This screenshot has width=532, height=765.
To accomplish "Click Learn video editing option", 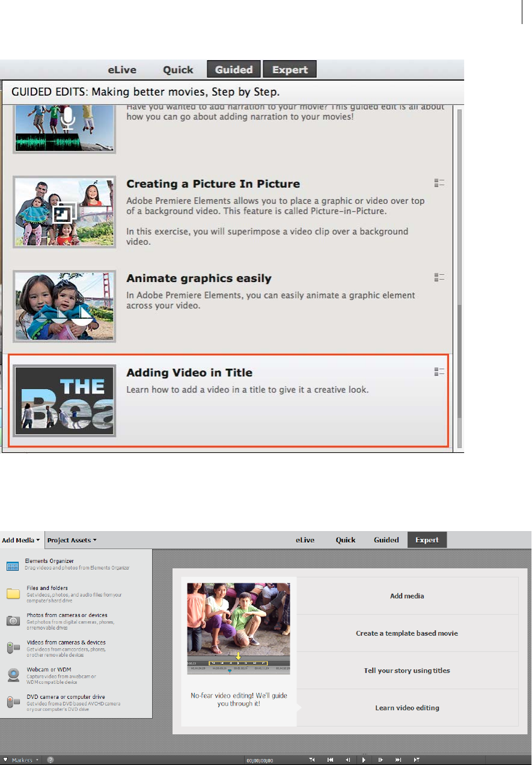I will (x=407, y=708).
